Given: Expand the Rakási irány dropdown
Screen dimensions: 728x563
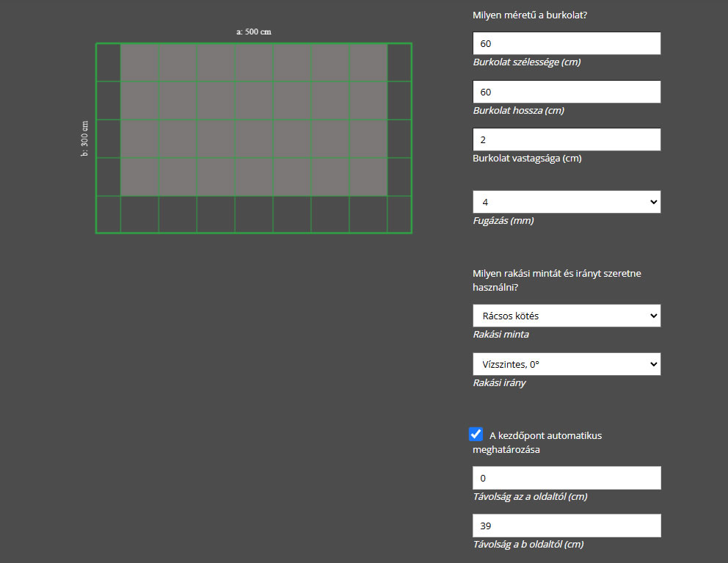Looking at the screenshot, I should tap(567, 364).
